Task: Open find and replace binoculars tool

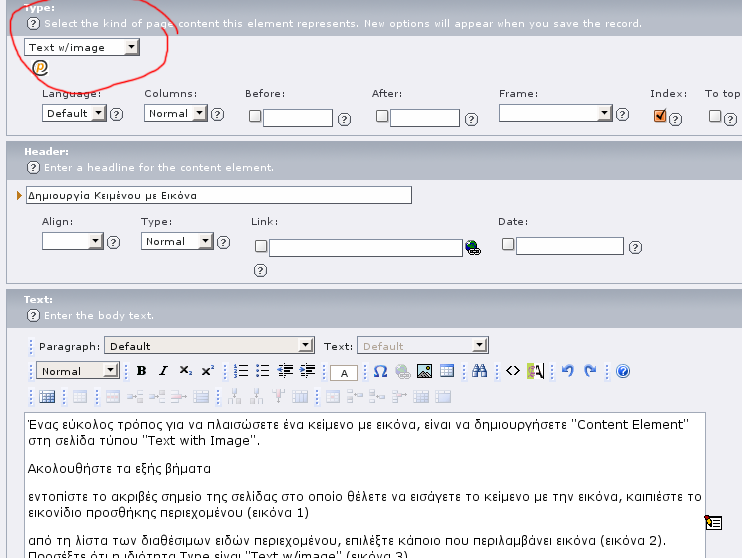Action: point(479,371)
